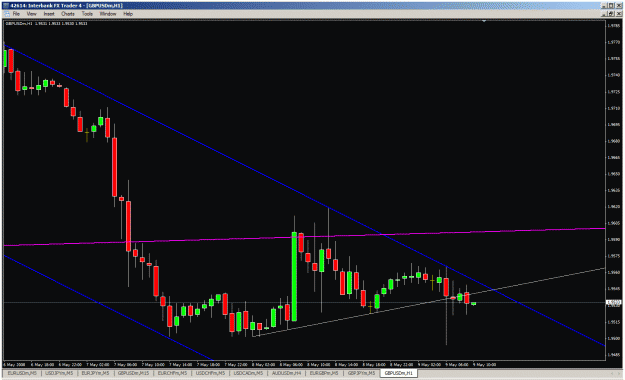Click the '9 May 10:00' time axis label
The height and width of the screenshot is (380, 625).
[485, 364]
